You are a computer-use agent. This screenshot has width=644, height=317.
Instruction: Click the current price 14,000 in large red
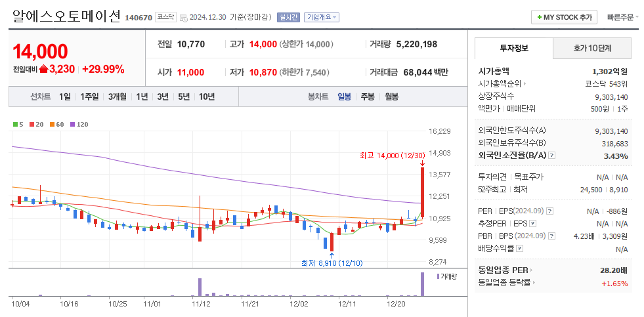[x=40, y=51]
